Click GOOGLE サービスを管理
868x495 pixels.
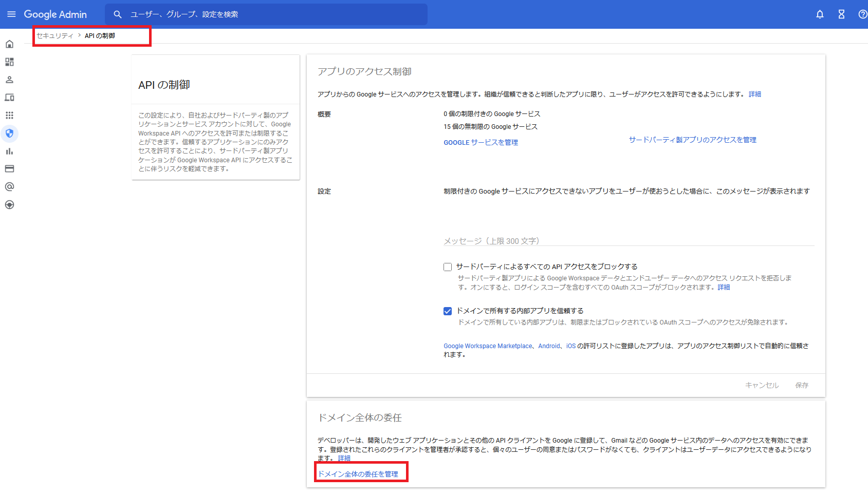click(x=481, y=143)
